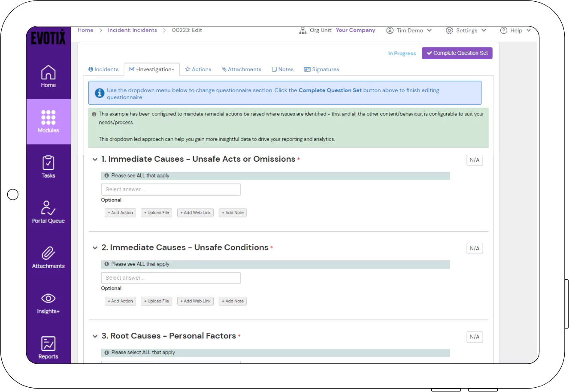
Task: Click Upload File under Unsafe Conditions
Action: 157,301
